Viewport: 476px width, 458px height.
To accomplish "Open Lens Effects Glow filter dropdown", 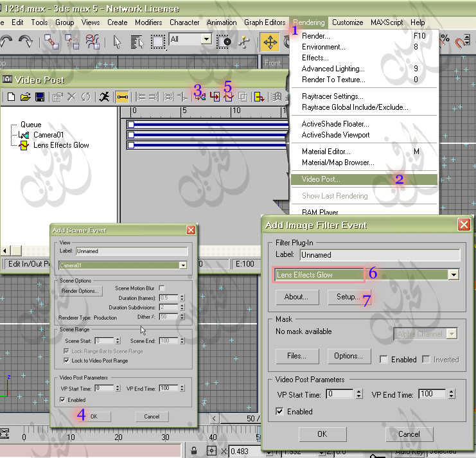I will tap(454, 275).
